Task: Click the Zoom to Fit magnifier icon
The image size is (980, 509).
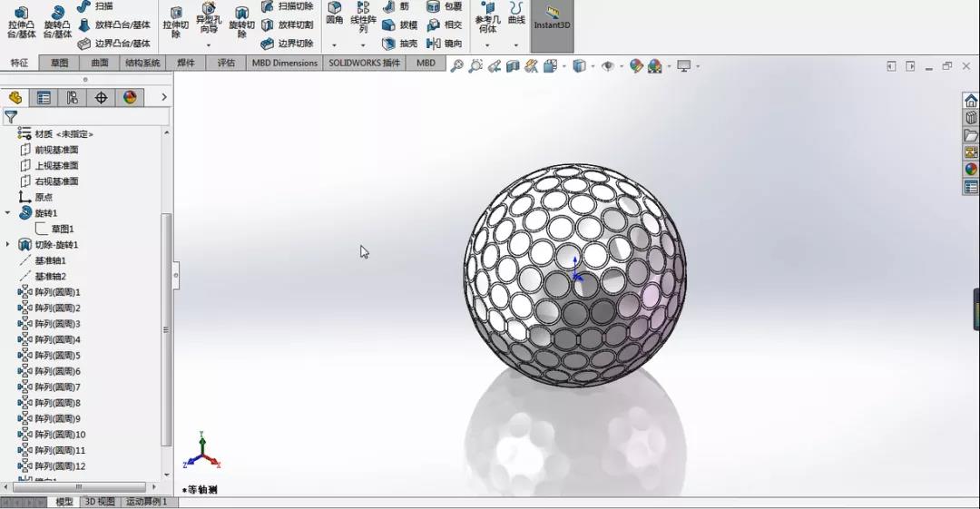Action: 456,65
